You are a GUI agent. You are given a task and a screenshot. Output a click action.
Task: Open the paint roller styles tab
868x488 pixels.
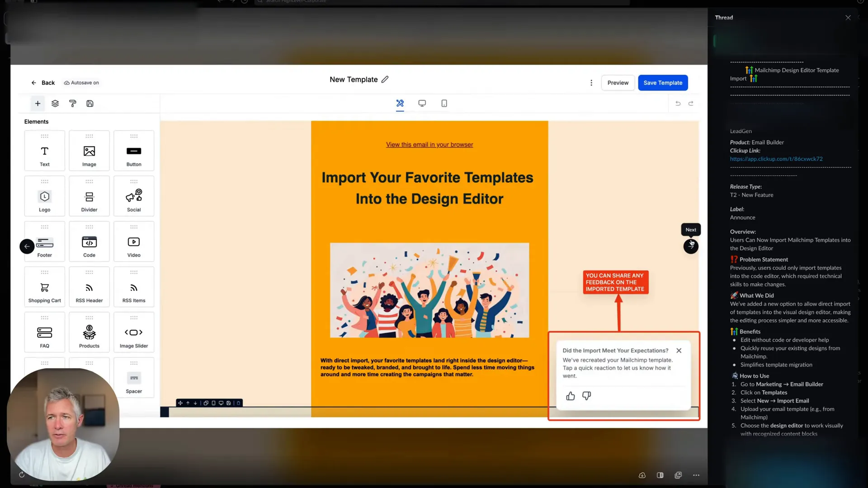click(x=72, y=103)
